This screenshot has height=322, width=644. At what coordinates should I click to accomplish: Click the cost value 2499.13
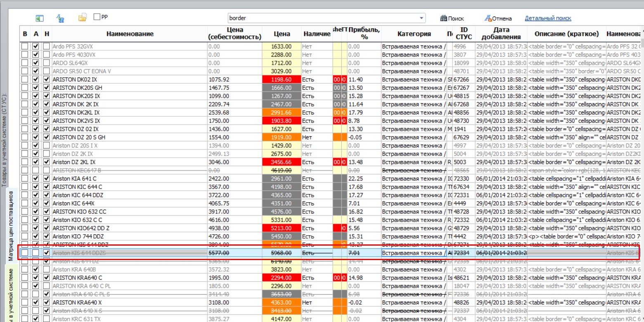pos(235,154)
